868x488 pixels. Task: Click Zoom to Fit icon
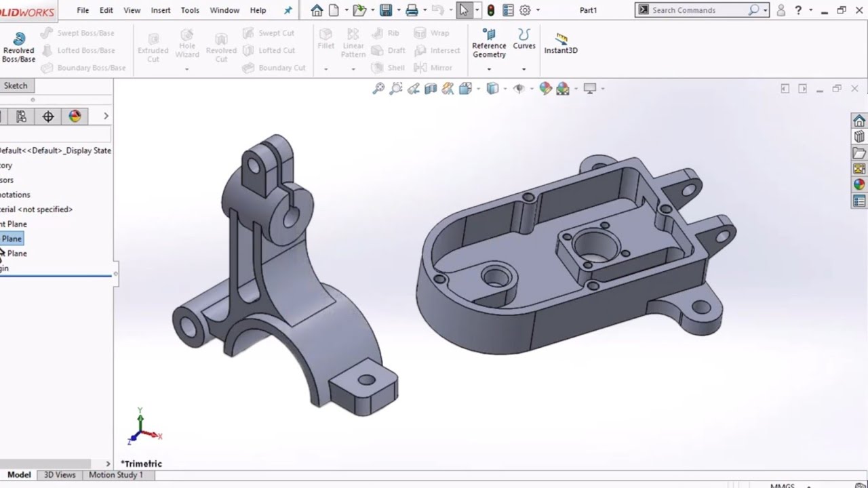pos(379,89)
